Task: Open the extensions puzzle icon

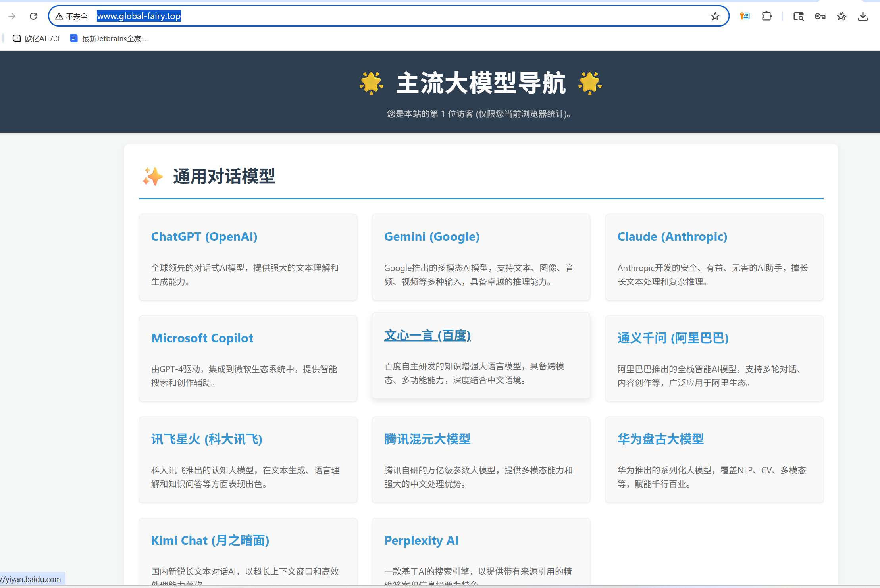Action: pos(766,16)
